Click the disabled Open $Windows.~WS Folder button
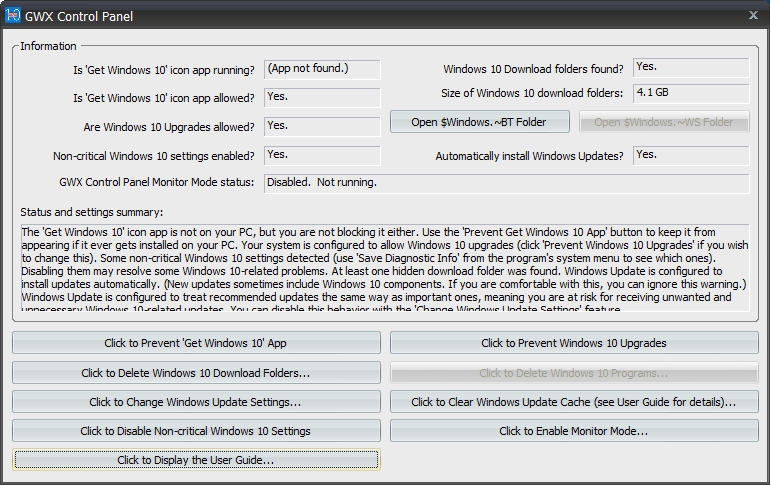 coord(664,122)
